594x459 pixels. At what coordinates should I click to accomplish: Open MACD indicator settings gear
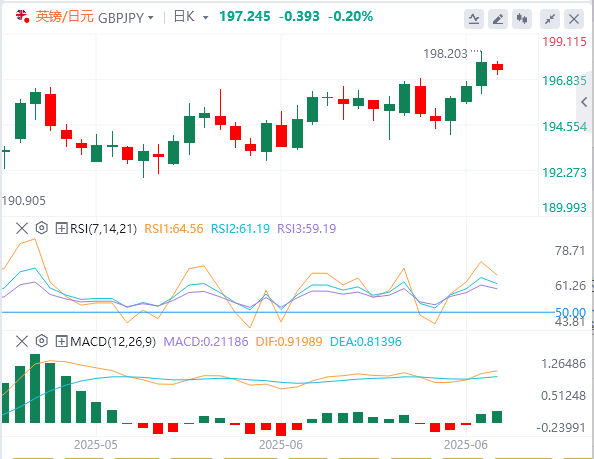pyautogui.click(x=42, y=341)
